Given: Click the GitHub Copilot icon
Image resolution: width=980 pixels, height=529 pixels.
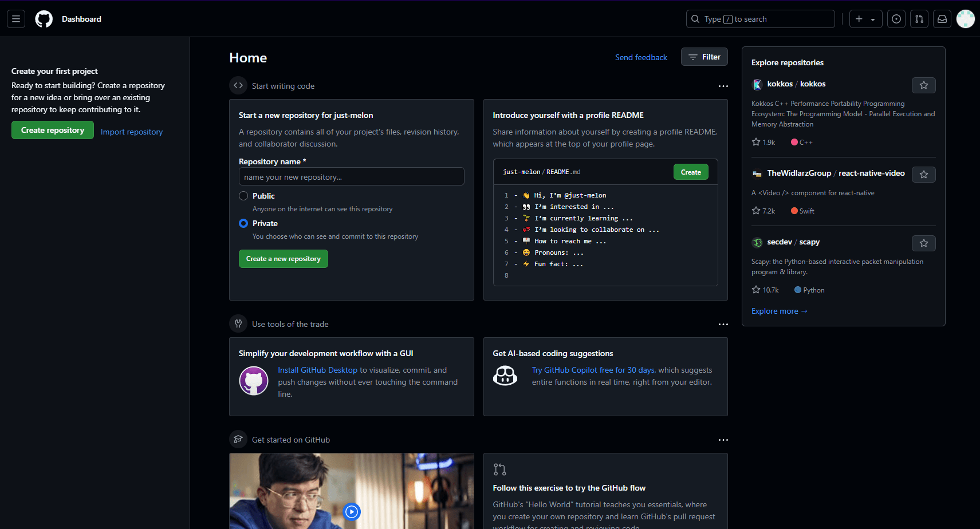Looking at the screenshot, I should tap(505, 376).
